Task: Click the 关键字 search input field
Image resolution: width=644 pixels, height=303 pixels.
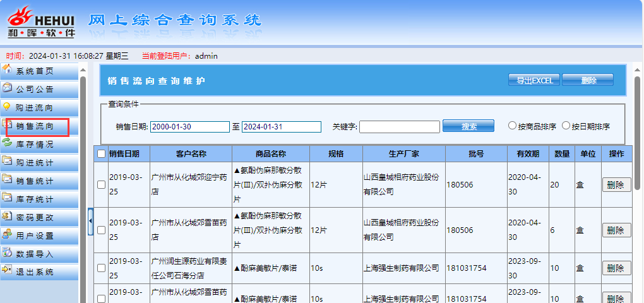Action: coord(399,127)
